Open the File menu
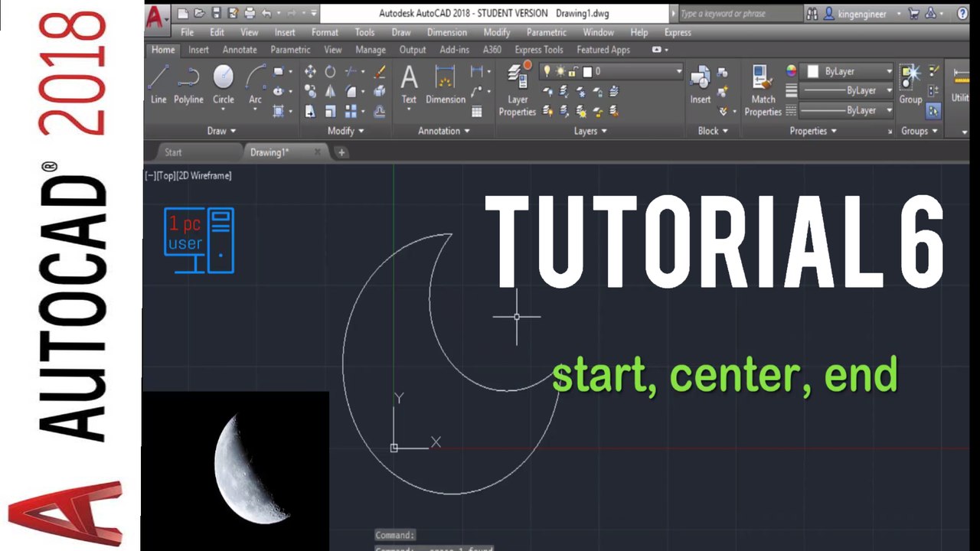The image size is (980, 551). [x=187, y=32]
